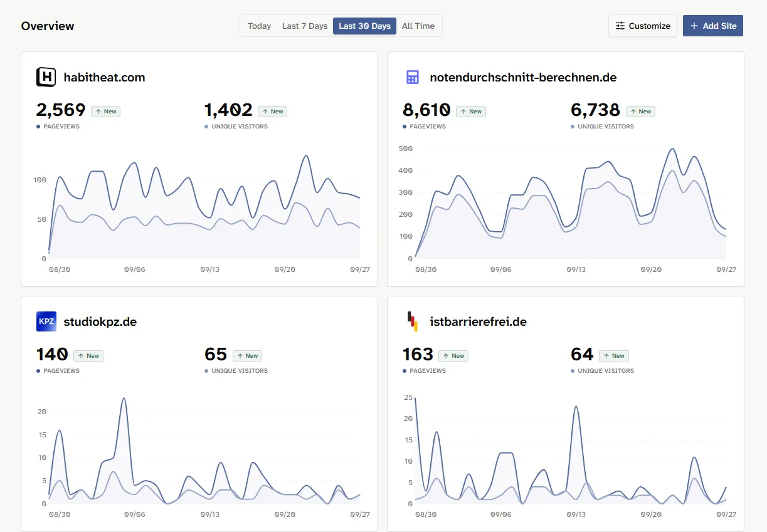Viewport: 767px width, 532px height.
Task: Open the habitheat.com site title
Action: tap(104, 77)
